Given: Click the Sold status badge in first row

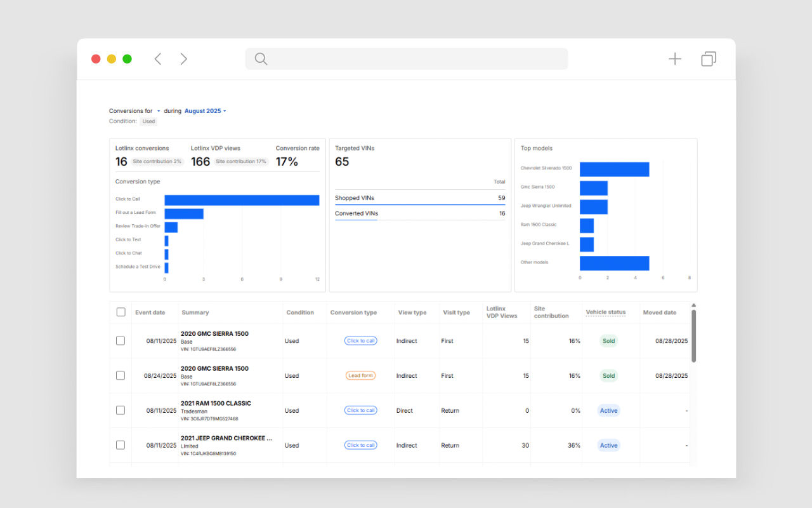Looking at the screenshot, I should [x=608, y=341].
